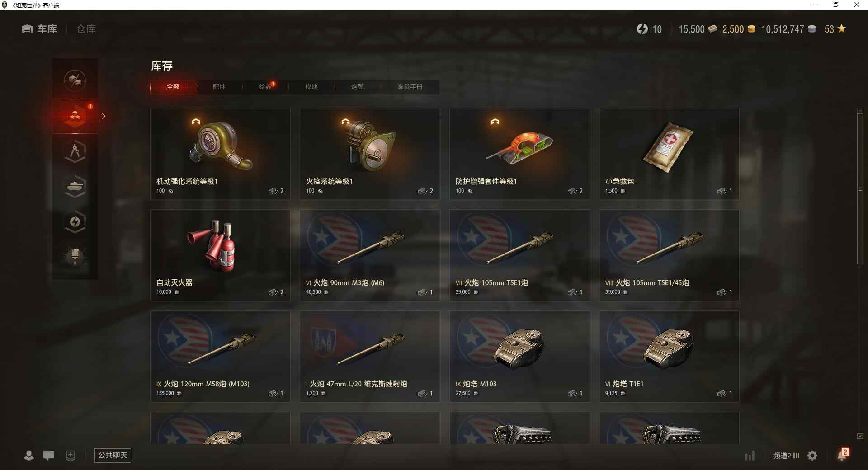Select the blueprints compass sidebar icon
Viewport: 868px width, 470px height.
point(75,151)
